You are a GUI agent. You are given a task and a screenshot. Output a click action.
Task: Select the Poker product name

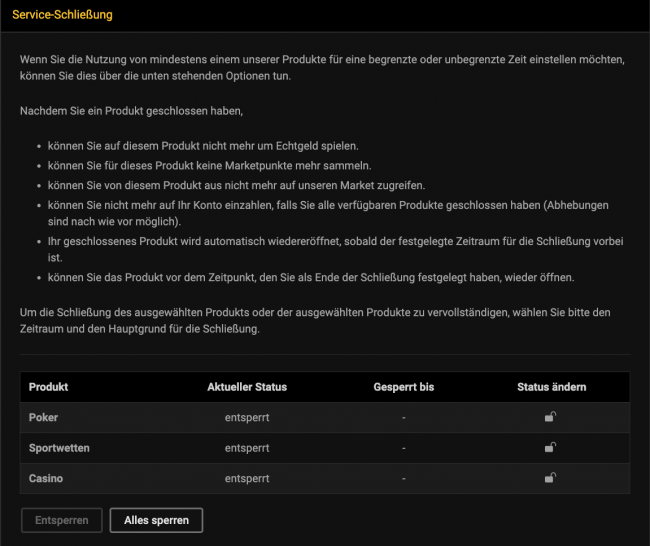pyautogui.click(x=44, y=418)
